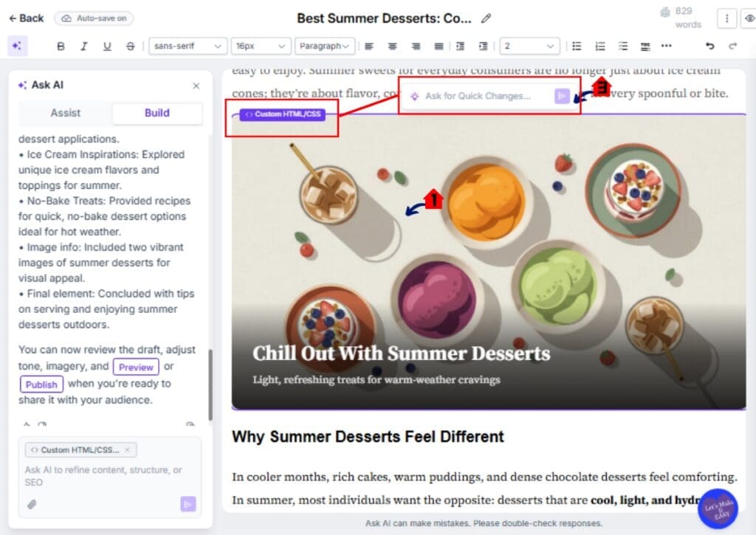The height and width of the screenshot is (535, 756).
Task: Click the Preview button
Action: coord(135,367)
